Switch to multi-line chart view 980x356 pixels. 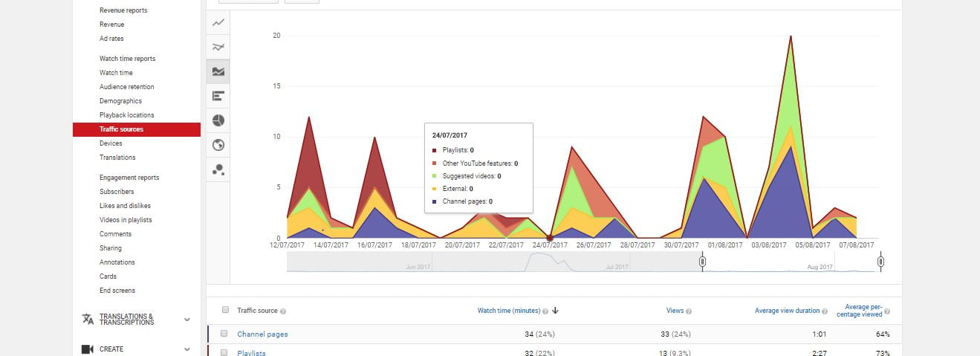(x=218, y=47)
